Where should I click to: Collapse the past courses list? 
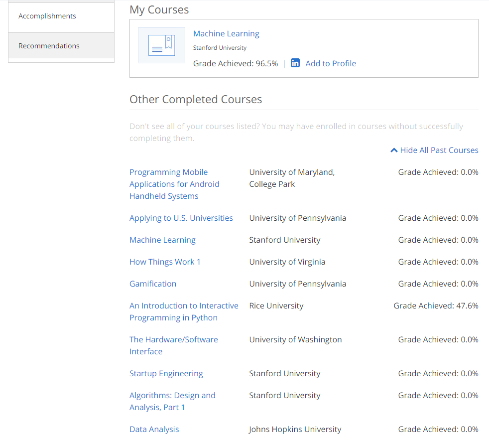point(438,150)
